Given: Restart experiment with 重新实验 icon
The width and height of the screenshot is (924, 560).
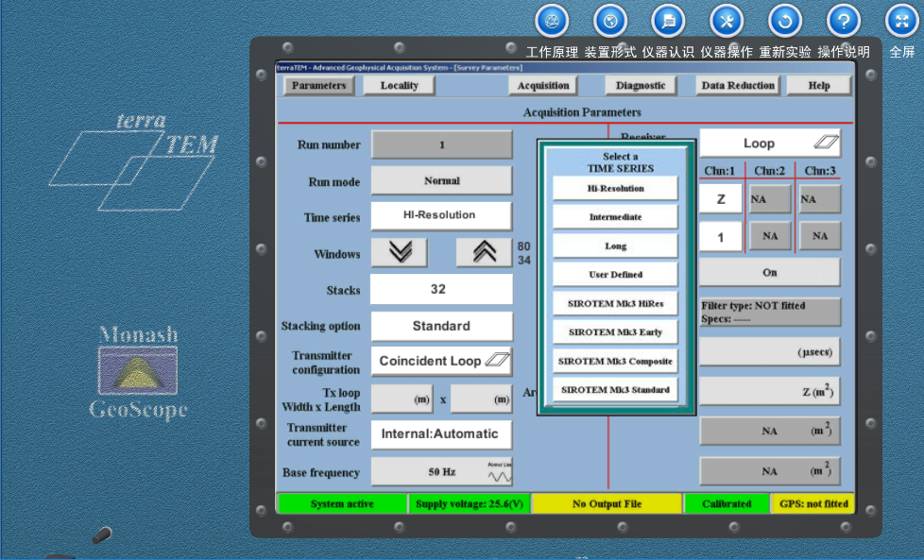Looking at the screenshot, I should click(785, 21).
